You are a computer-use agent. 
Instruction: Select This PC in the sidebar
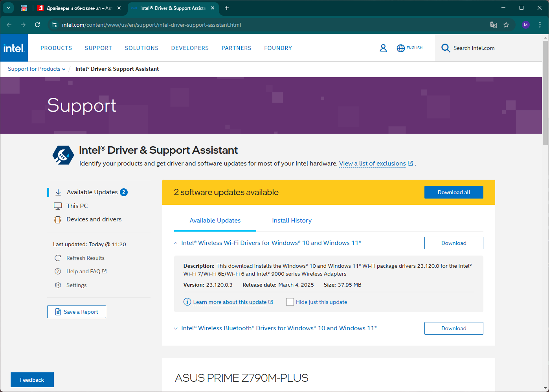(x=77, y=206)
